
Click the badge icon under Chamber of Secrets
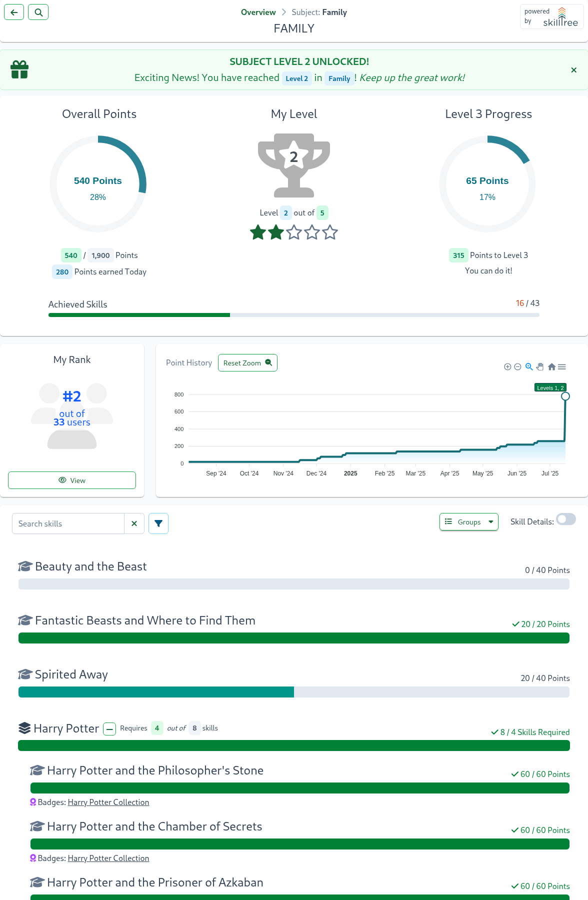[33, 858]
